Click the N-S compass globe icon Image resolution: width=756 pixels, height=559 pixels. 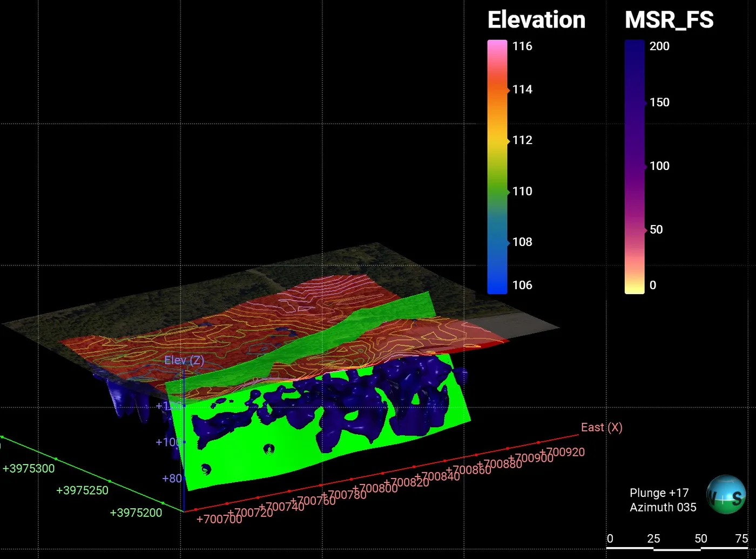(x=726, y=494)
